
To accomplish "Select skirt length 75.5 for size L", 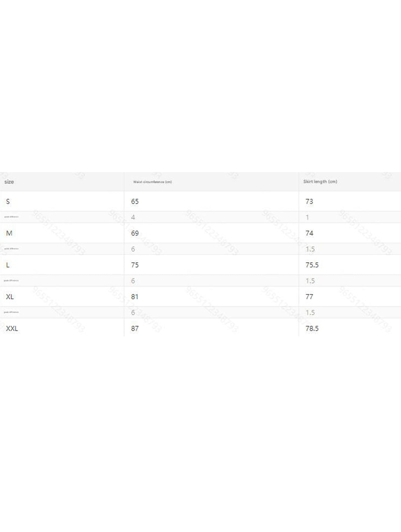I will (312, 265).
